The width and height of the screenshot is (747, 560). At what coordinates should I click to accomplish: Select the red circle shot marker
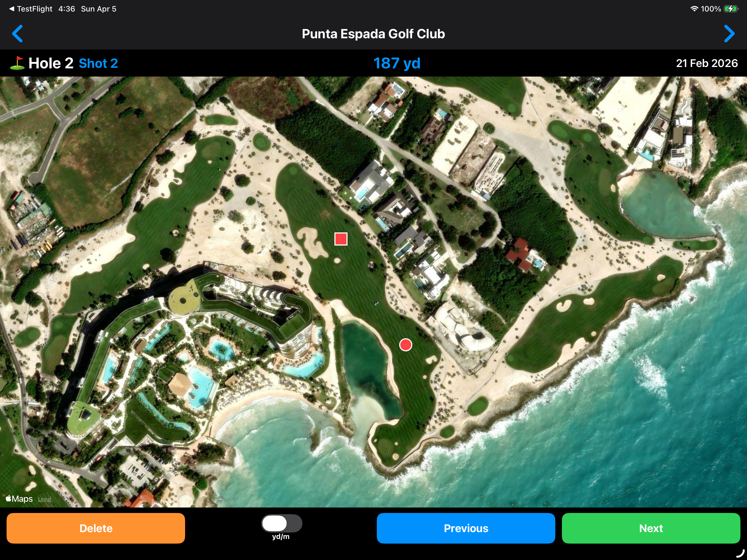[405, 345]
